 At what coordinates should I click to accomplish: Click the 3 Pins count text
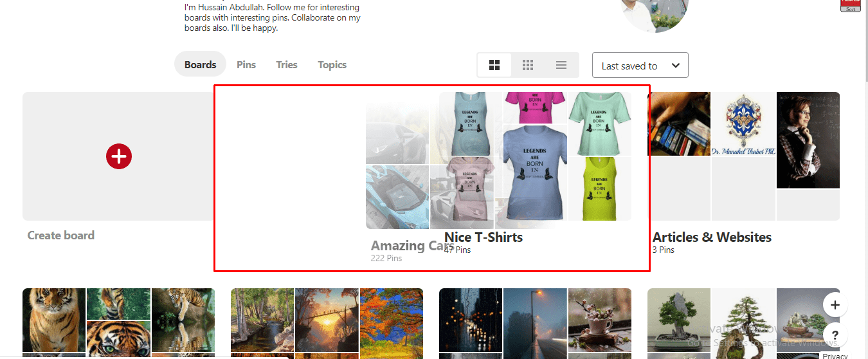pos(664,250)
